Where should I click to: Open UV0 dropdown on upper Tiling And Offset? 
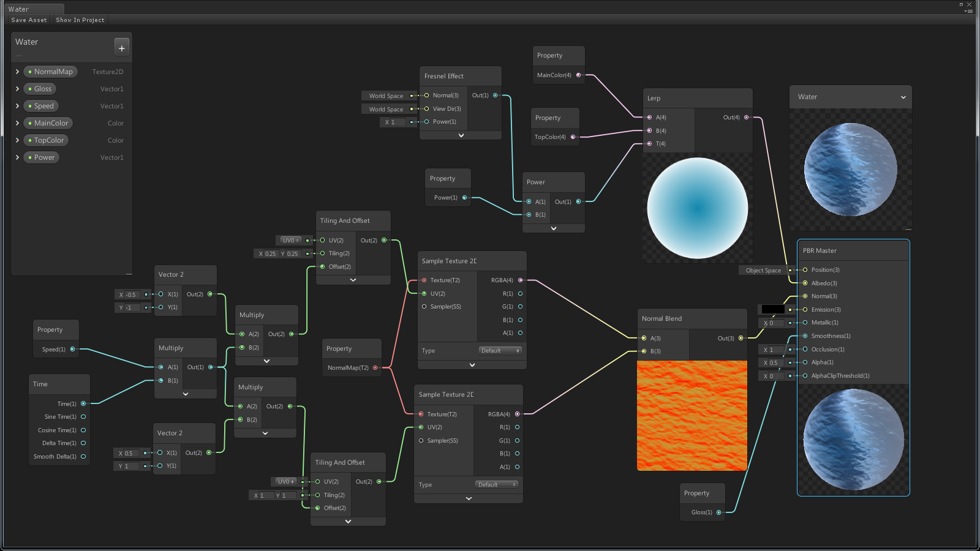[290, 240]
